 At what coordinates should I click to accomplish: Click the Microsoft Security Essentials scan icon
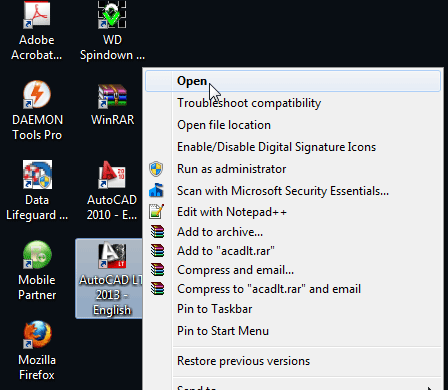(x=156, y=190)
